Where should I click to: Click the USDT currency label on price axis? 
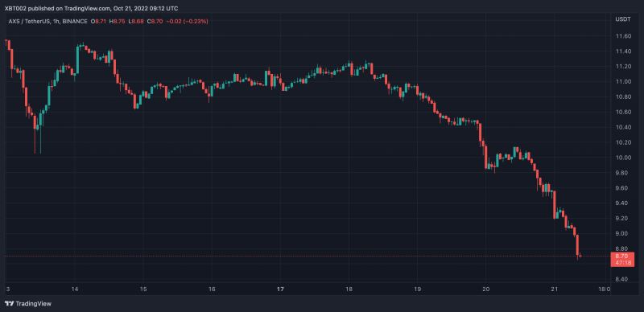pos(621,19)
